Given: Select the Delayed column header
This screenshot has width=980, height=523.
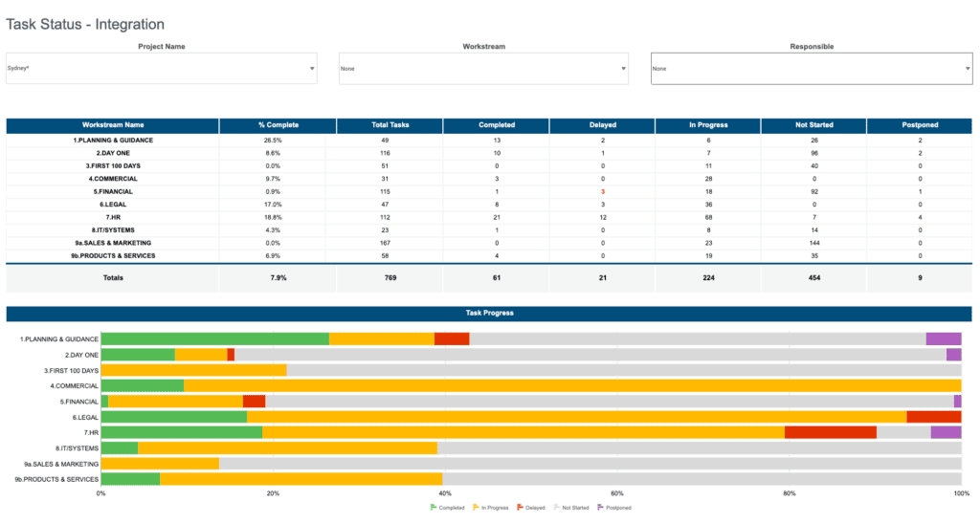Looking at the screenshot, I should pyautogui.click(x=602, y=125).
